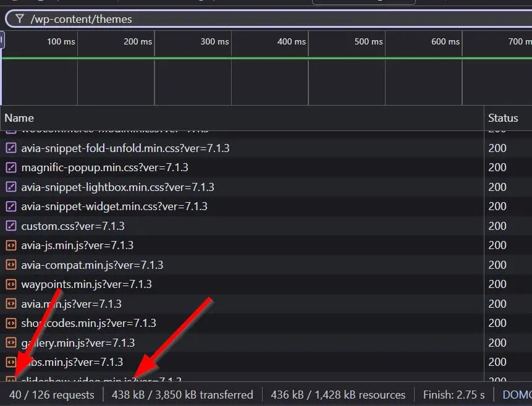Click the script icon beside avia-compat.min.js

pyautogui.click(x=11, y=265)
